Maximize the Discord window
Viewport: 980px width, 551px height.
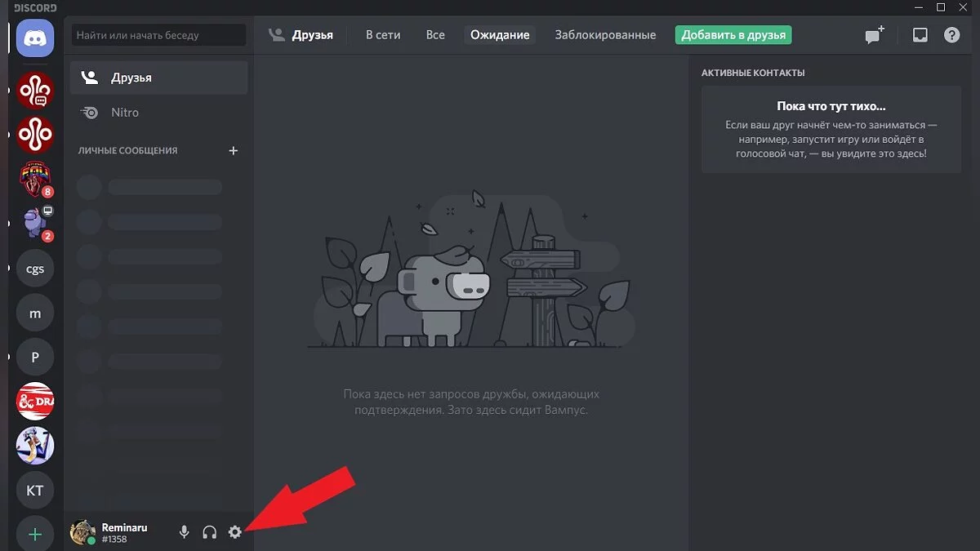point(941,7)
